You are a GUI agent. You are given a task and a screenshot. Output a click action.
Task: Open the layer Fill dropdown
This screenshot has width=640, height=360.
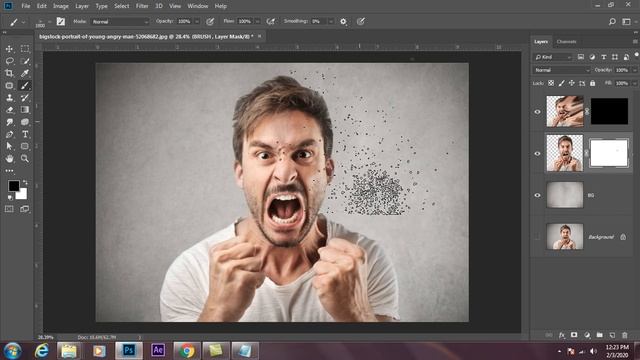[x=634, y=83]
